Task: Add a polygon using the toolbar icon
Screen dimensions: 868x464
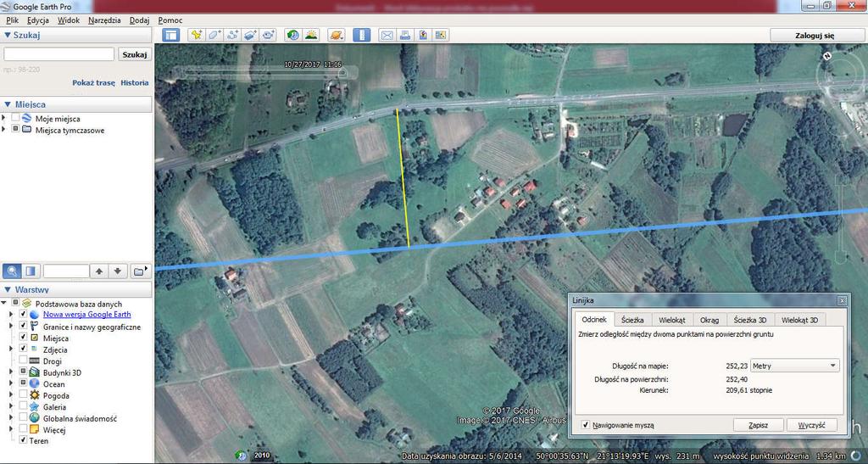Action: pyautogui.click(x=214, y=35)
